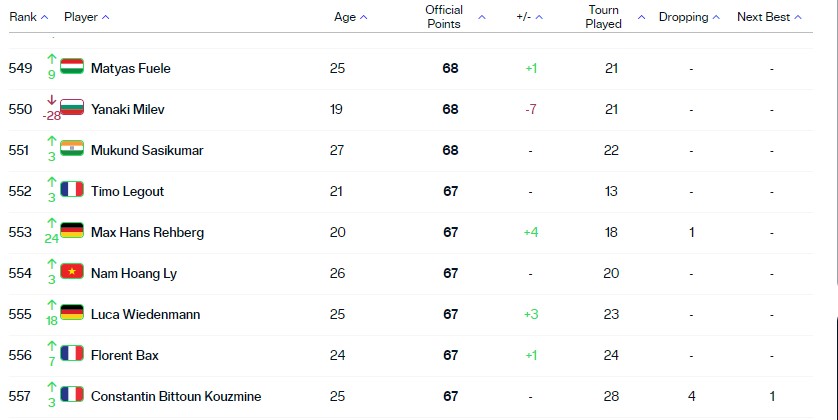Click the Bulgaria flag beside Yanaki Milev

coord(72,107)
